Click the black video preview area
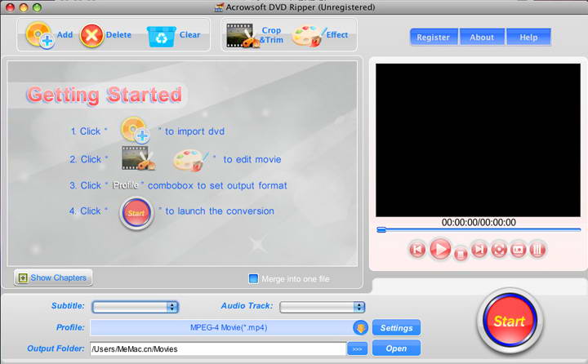This screenshot has width=588, height=364. tap(478, 140)
